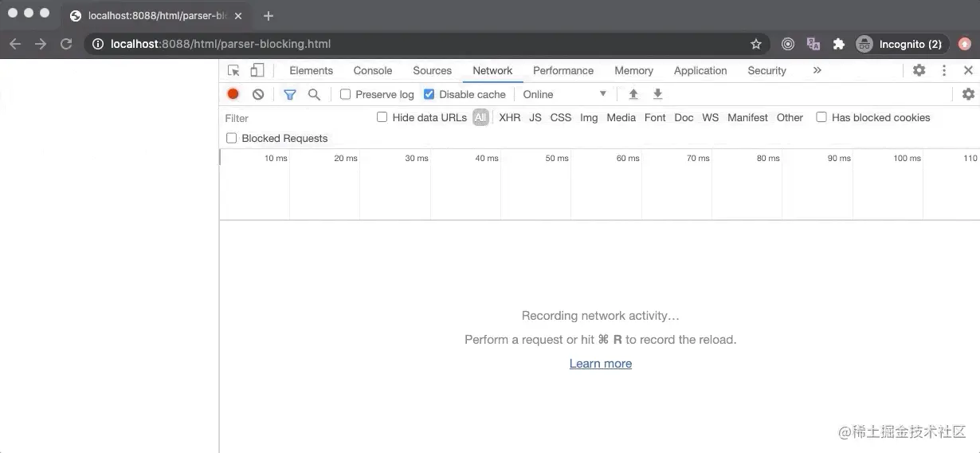Select the inspect element picker icon

click(233, 70)
